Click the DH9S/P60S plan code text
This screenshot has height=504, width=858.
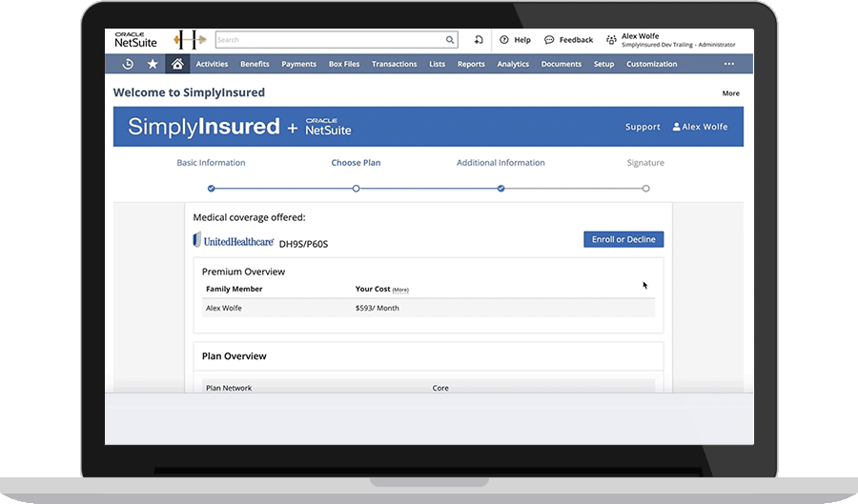[x=304, y=244]
